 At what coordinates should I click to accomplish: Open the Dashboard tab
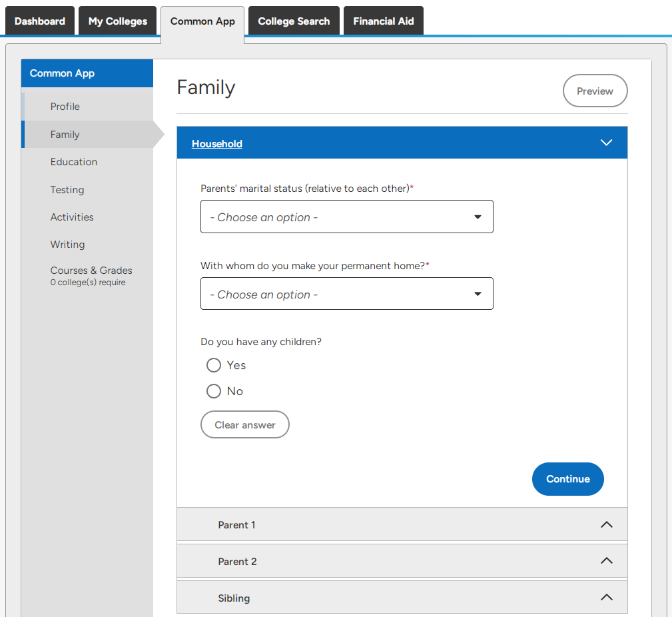(x=40, y=21)
